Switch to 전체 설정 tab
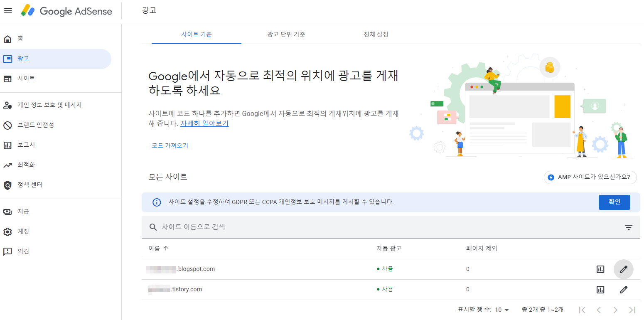The height and width of the screenshot is (320, 644). point(376,34)
